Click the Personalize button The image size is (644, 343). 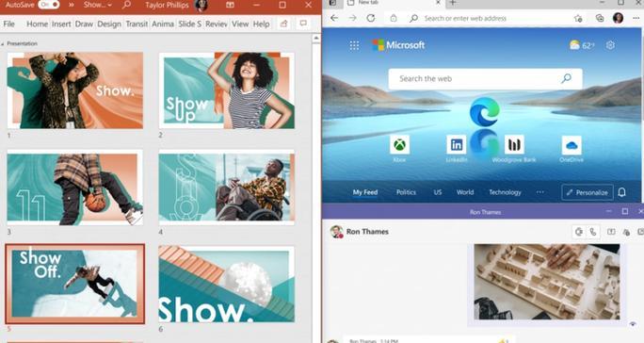click(588, 192)
